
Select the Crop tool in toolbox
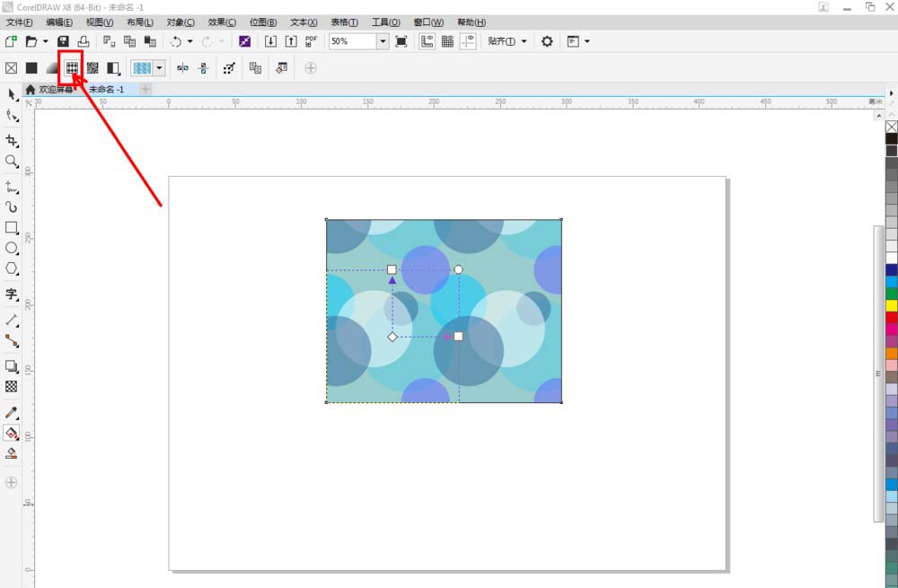pos(12,141)
